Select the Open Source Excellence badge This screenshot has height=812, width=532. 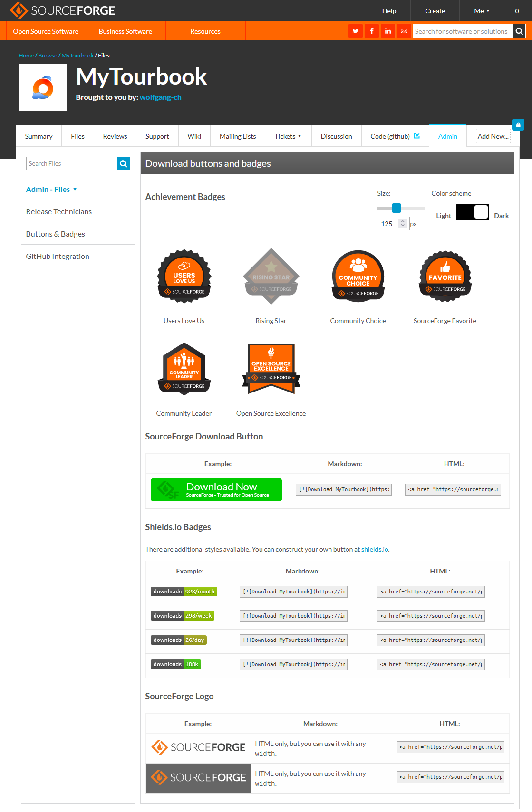click(271, 369)
